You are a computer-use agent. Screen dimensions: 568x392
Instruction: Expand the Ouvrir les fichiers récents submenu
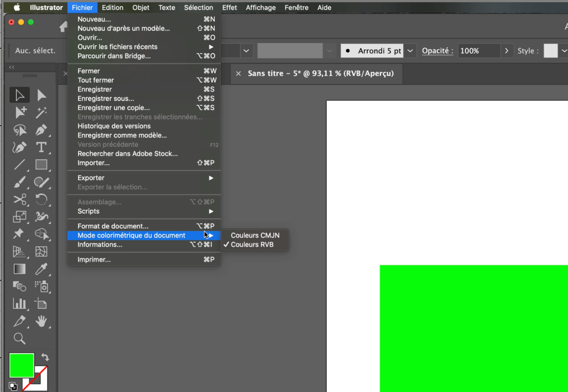pyautogui.click(x=144, y=47)
